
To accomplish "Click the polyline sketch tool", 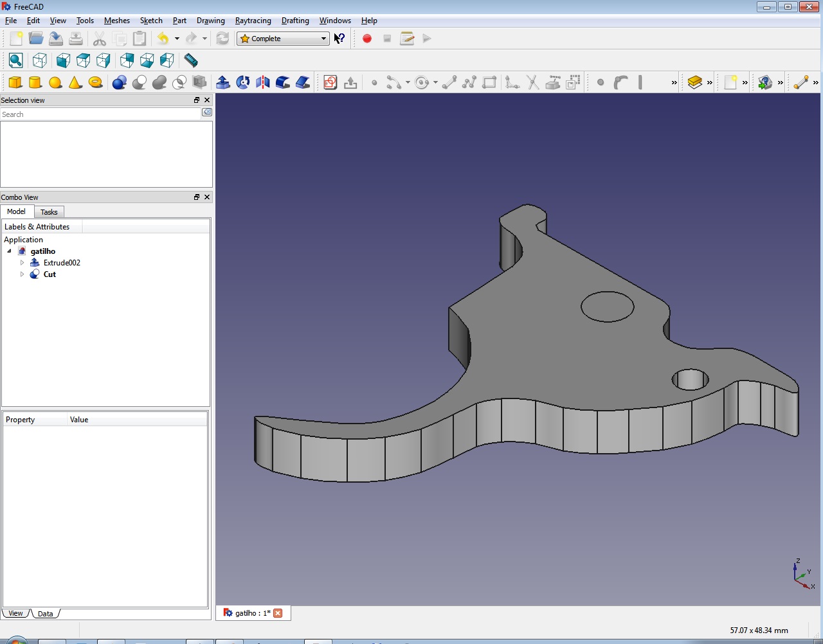I will point(469,82).
